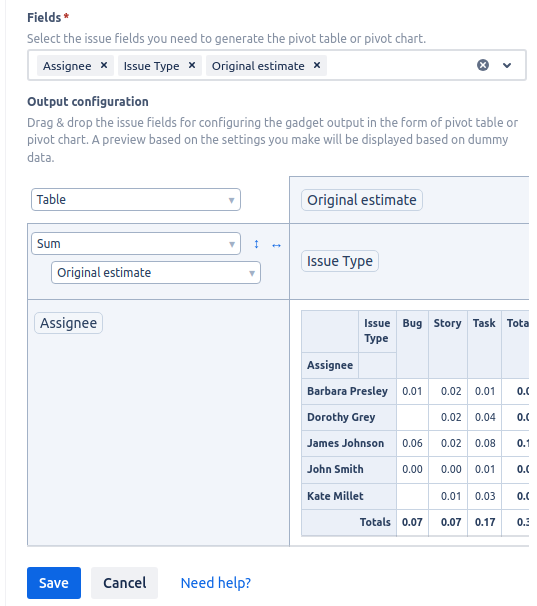The width and height of the screenshot is (537, 606).
Task: Open the Table output type dropdown
Action: coord(136,199)
